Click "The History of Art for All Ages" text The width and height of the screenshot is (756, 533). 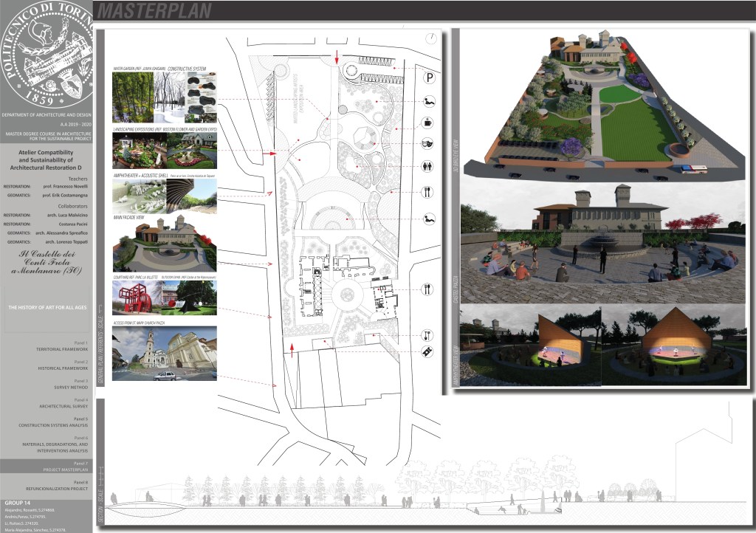tap(46, 306)
